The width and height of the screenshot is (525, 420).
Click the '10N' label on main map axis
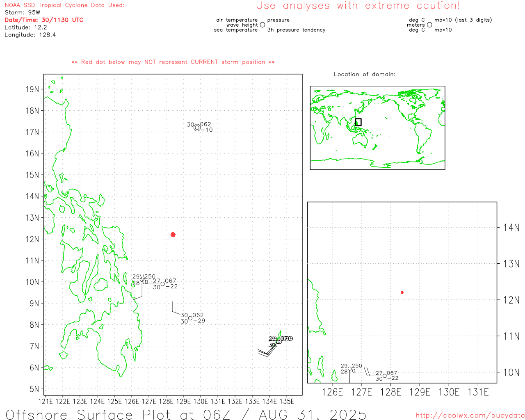pos(32,282)
